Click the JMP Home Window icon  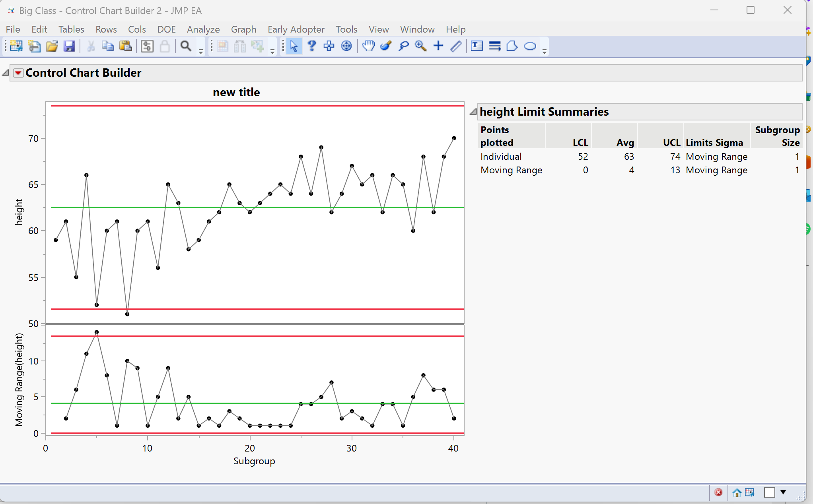coord(737,493)
